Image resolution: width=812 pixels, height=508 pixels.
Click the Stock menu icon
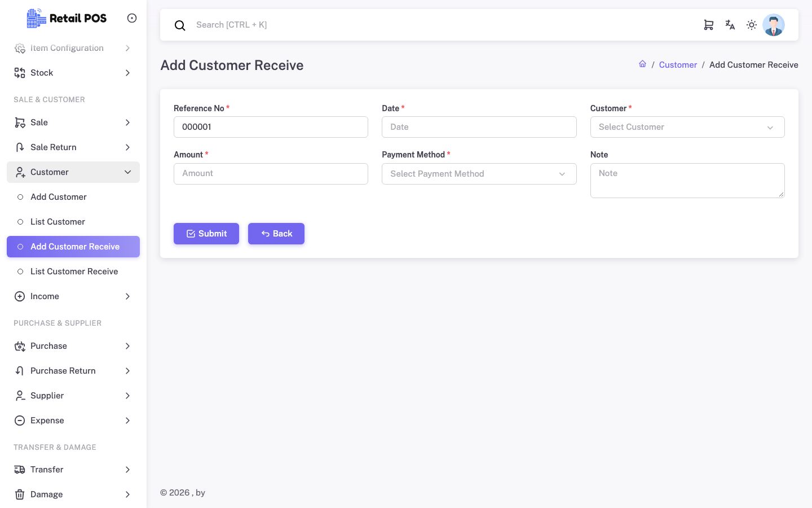(x=20, y=73)
